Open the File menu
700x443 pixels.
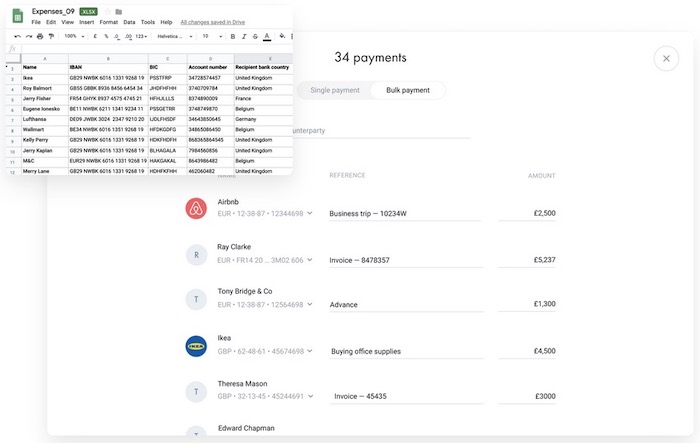[36, 22]
